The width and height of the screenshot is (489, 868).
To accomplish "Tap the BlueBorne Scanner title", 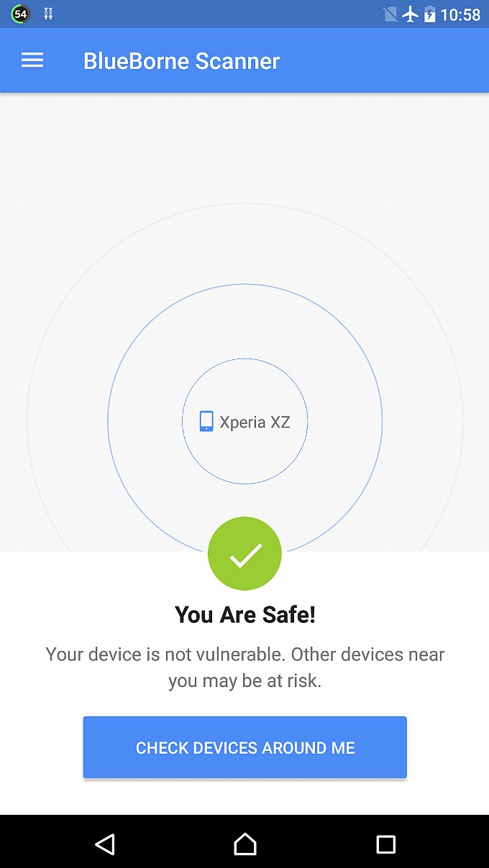I will [181, 61].
